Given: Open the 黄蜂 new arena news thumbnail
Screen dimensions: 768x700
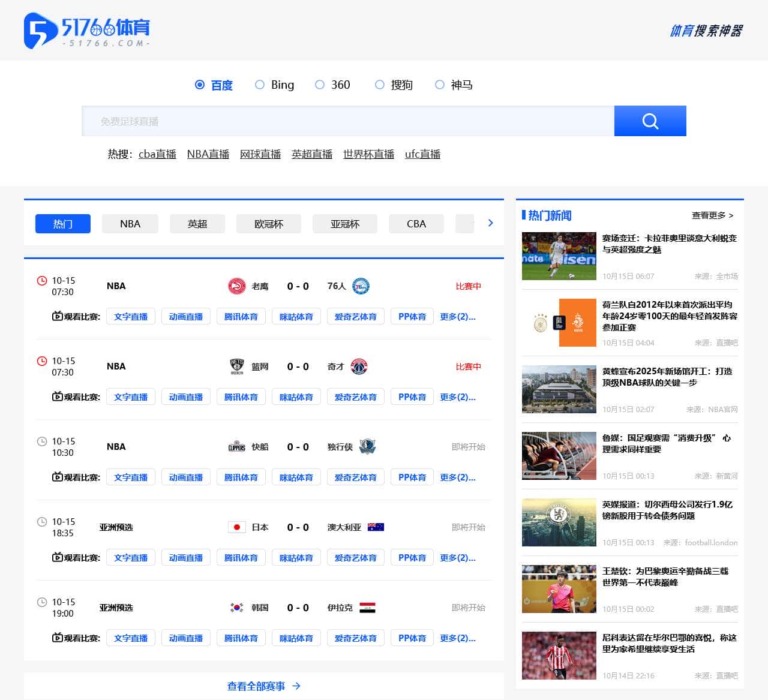Looking at the screenshot, I should pyautogui.click(x=559, y=389).
